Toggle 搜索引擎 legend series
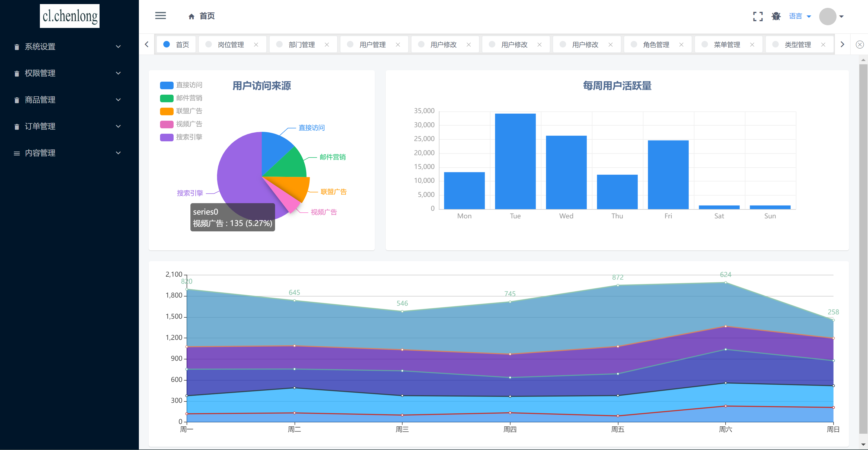868x450 pixels. point(181,137)
